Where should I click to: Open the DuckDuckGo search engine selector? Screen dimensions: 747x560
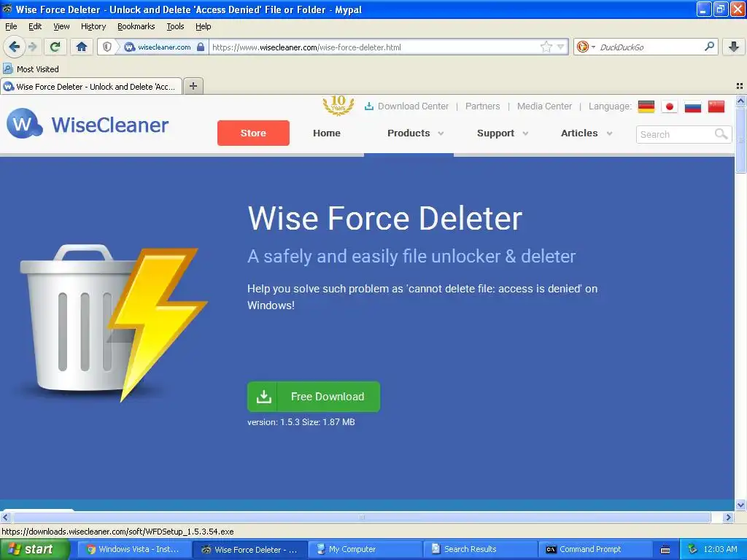pos(586,47)
